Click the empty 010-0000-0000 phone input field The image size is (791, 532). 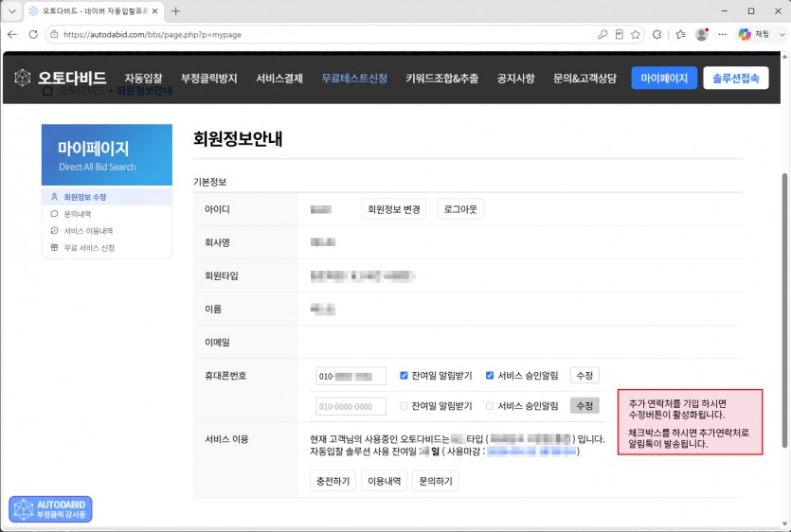(351, 406)
